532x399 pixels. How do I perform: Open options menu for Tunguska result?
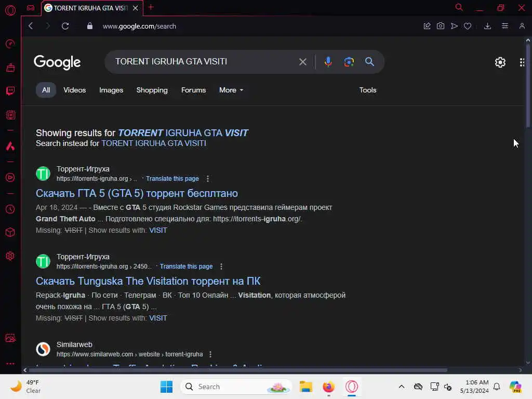(221, 267)
